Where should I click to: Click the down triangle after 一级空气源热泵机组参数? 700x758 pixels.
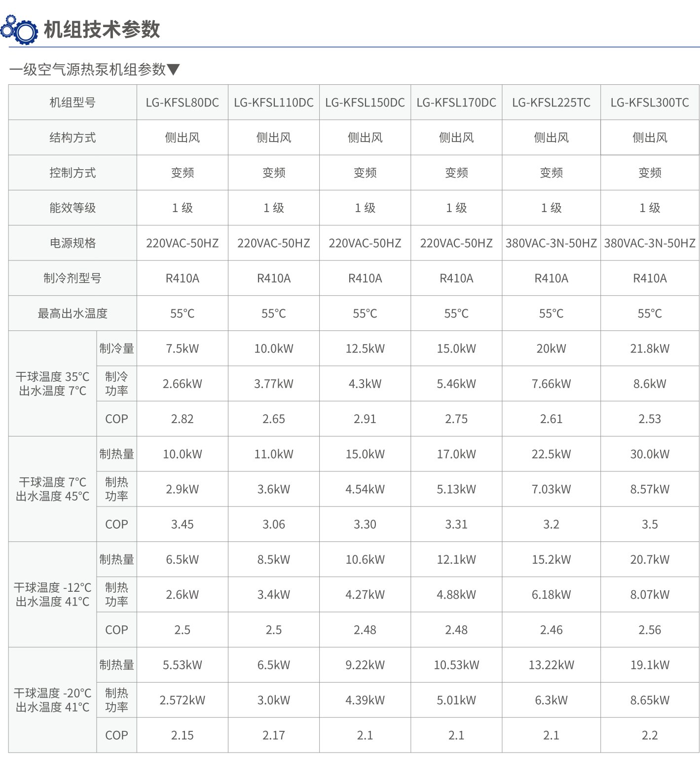(174, 70)
